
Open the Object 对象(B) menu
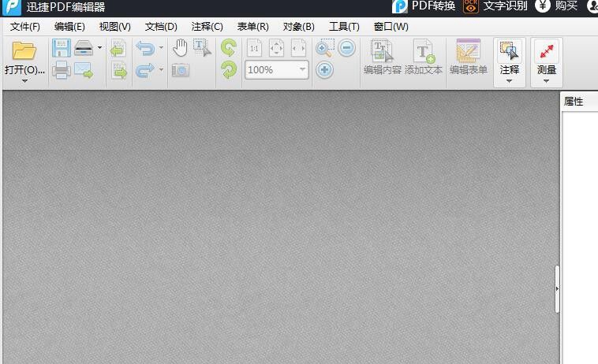299,27
